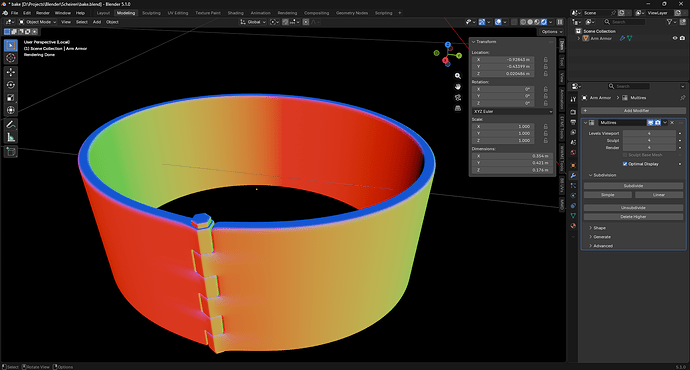Click the Simple subdivision button

[608, 194]
